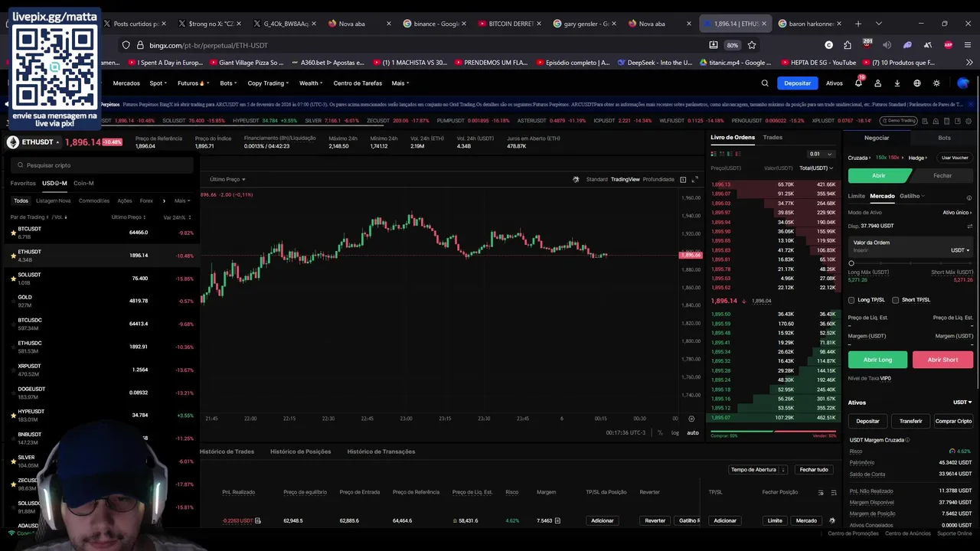Open the Histórico de Posições tab
The width and height of the screenshot is (980, 551).
click(x=300, y=452)
